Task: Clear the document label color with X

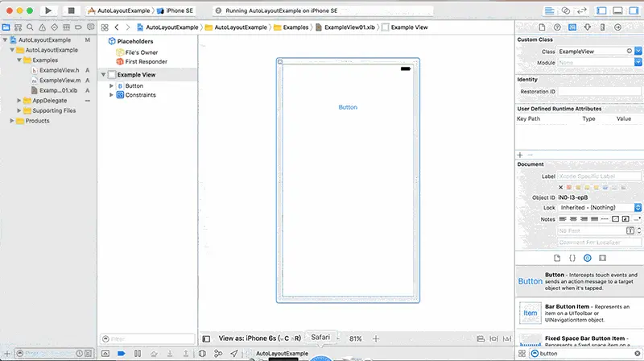Action: click(560, 188)
